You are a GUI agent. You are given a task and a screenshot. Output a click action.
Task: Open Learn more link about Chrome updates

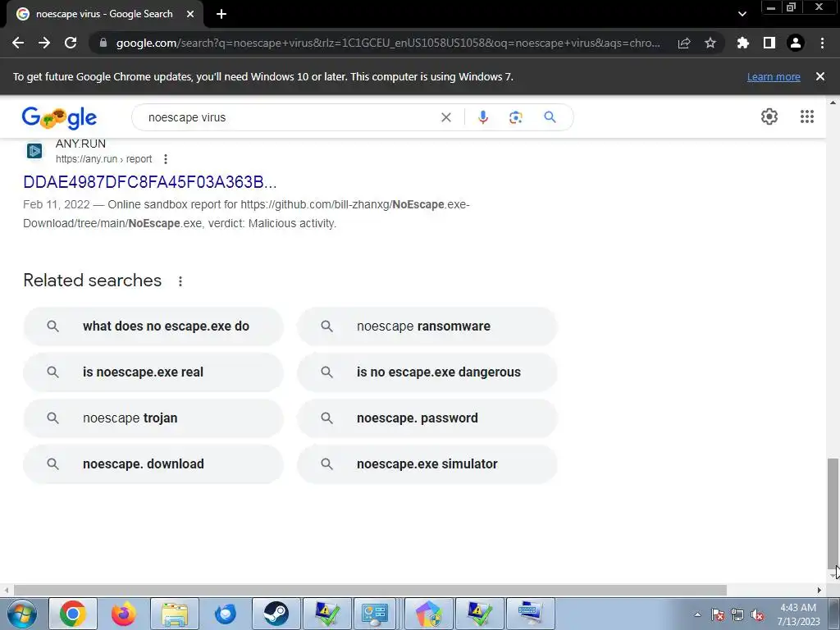774,76
